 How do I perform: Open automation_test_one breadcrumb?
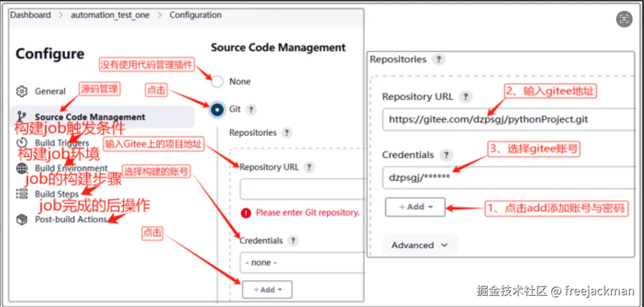pyautogui.click(x=110, y=15)
